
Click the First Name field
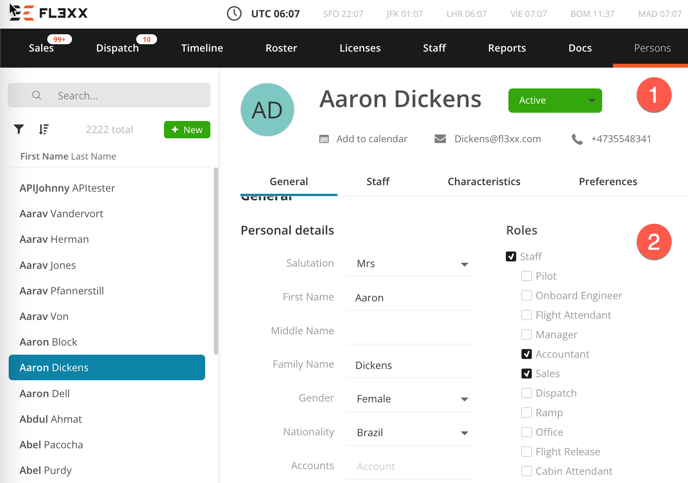[410, 297]
